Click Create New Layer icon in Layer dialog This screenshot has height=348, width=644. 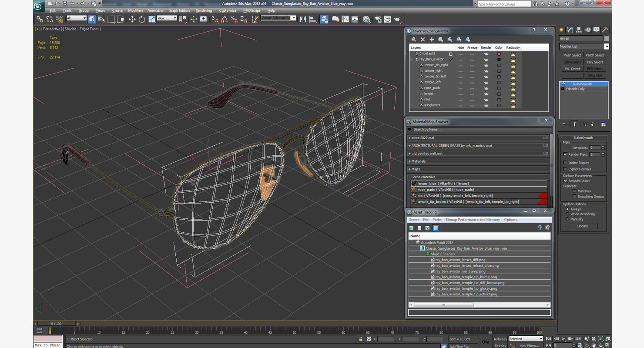click(413, 39)
